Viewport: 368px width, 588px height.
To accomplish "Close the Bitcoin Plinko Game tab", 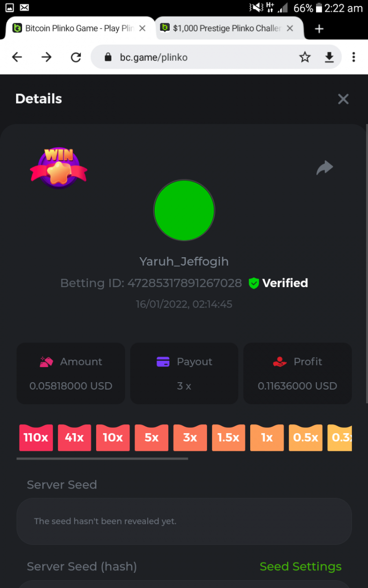I will [x=142, y=28].
